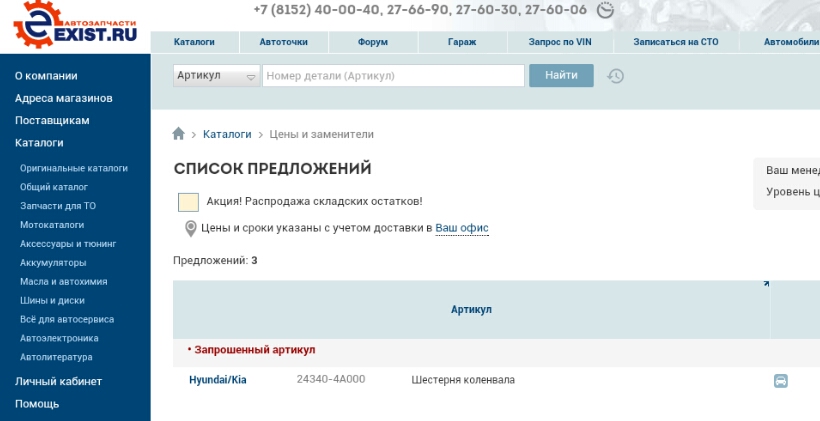Click the part number input field
The width and height of the screenshot is (820, 421).
pyautogui.click(x=392, y=76)
